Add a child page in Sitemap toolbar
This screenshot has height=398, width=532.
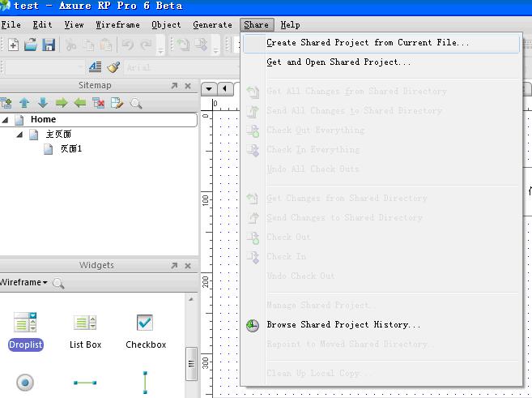[6, 103]
